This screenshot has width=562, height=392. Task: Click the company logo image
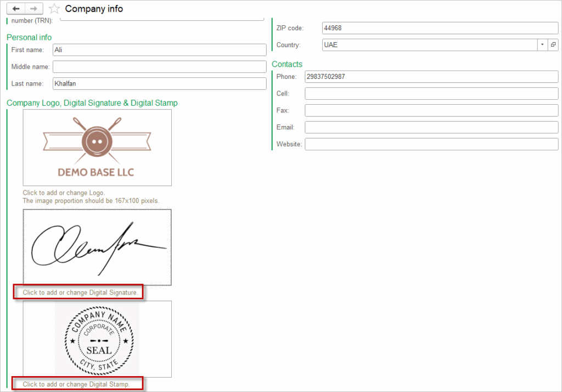(x=97, y=147)
